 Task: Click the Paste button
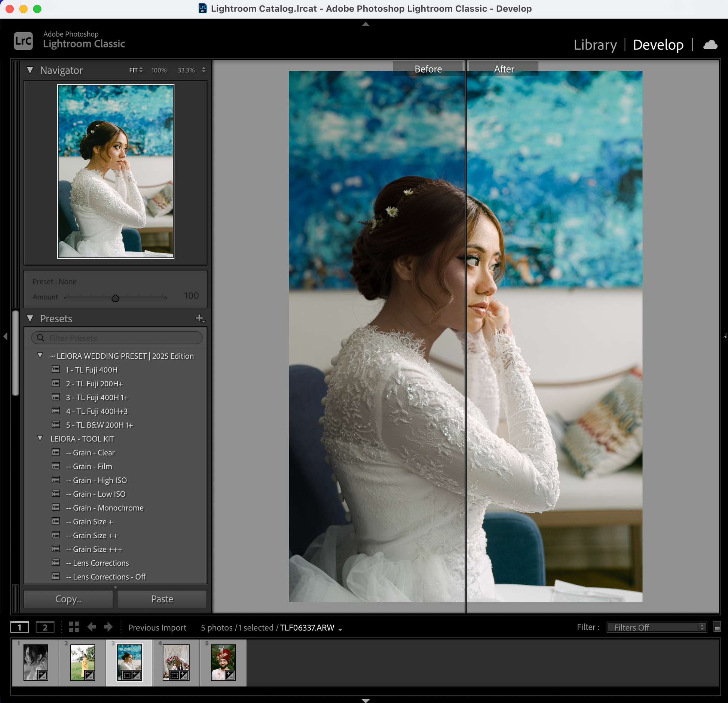click(162, 599)
